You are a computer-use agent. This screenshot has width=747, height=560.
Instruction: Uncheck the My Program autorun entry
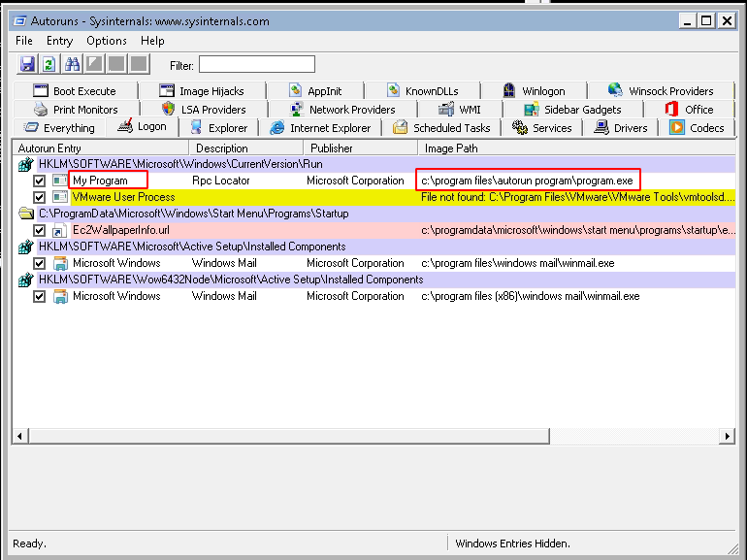pos(40,181)
